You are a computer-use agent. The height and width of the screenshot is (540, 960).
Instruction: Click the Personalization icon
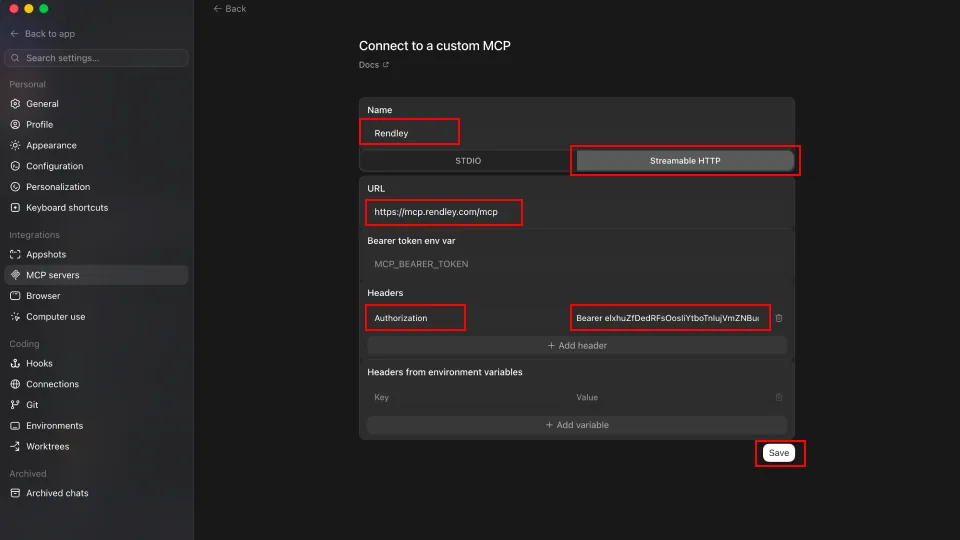point(15,187)
